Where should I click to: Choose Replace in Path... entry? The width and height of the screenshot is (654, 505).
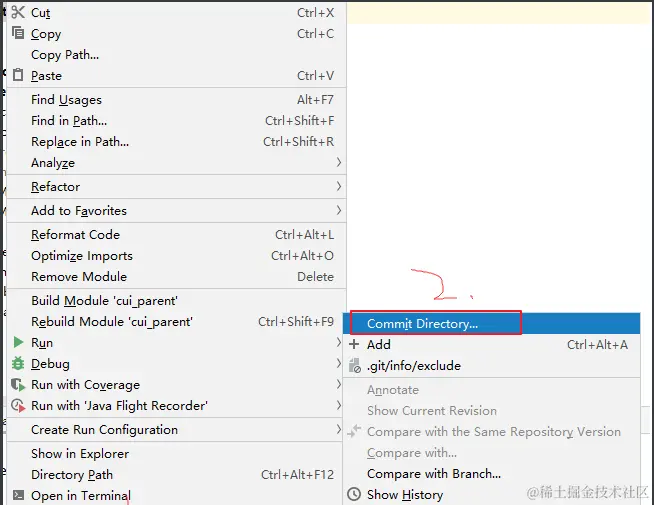click(80, 142)
